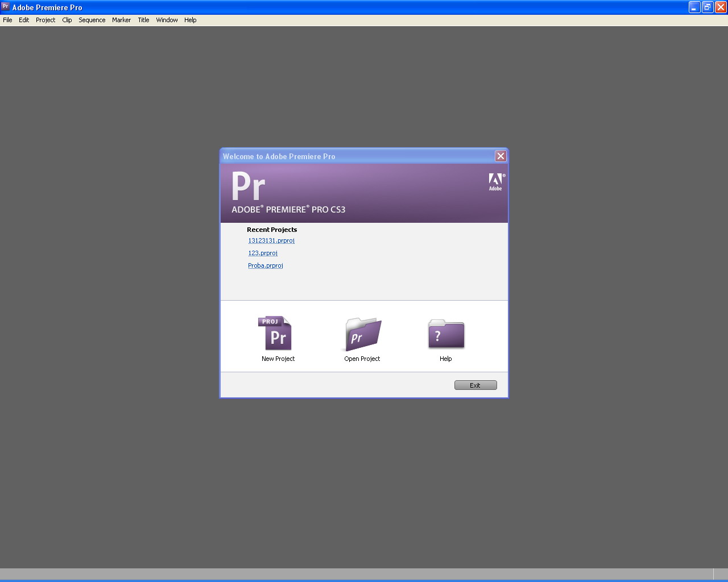Click the Premiere Pro title bar icon
The image size is (728, 582).
[5, 7]
